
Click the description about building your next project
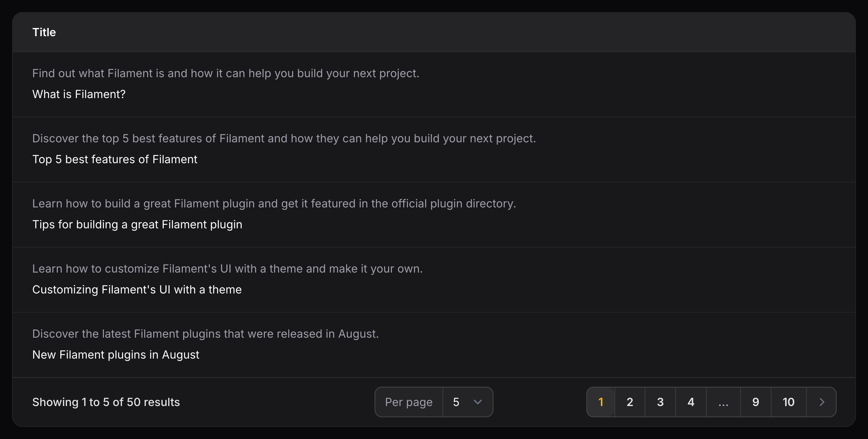point(226,73)
